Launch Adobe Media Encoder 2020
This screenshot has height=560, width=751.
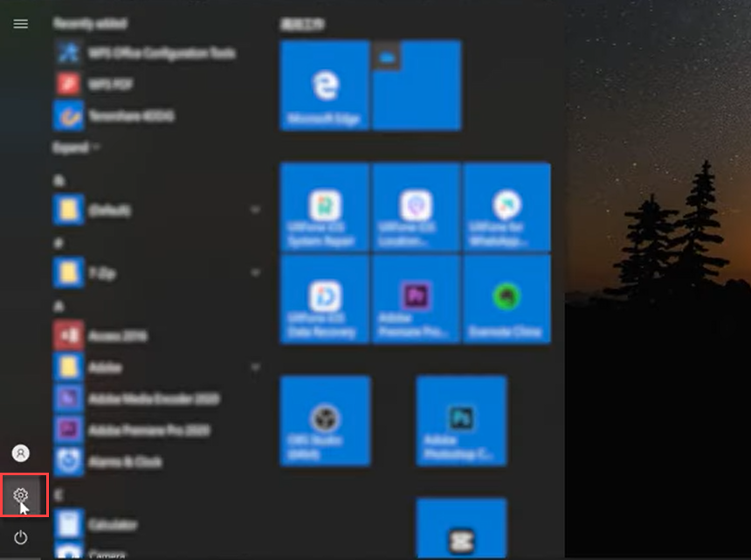(x=137, y=398)
